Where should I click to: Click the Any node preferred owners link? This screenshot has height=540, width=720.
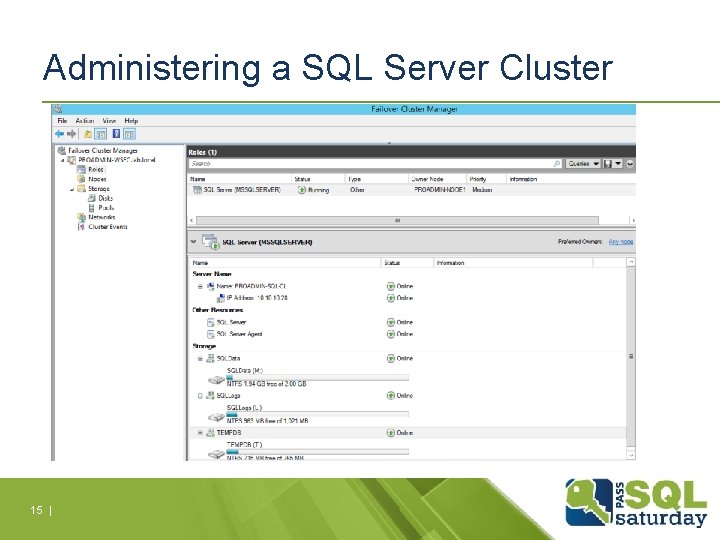point(621,242)
